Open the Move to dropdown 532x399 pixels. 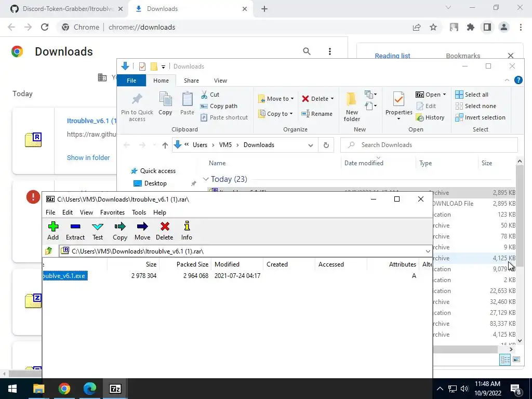(276, 98)
